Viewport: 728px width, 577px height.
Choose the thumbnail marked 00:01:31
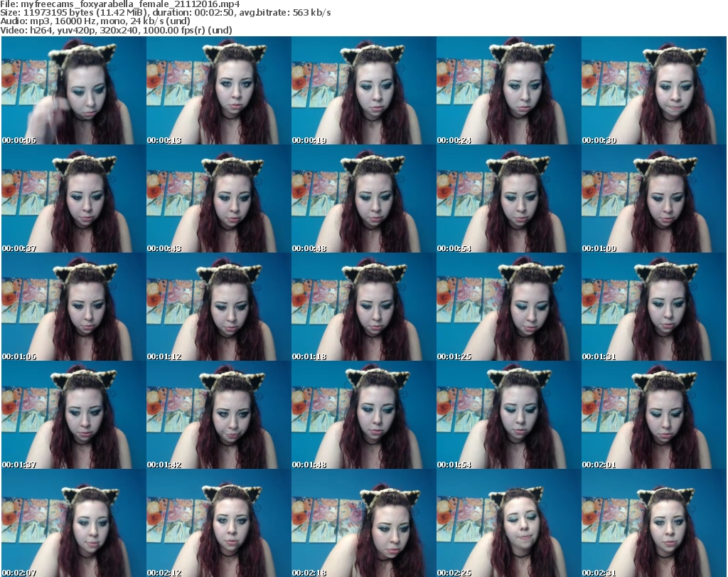coord(654,307)
